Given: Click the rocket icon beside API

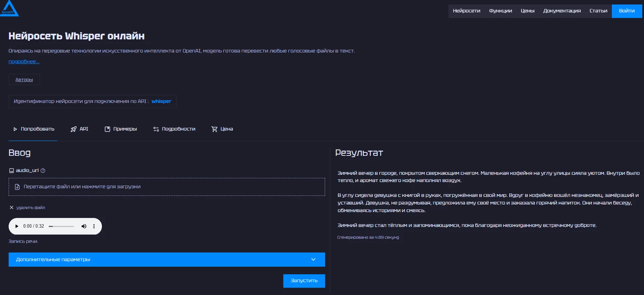Looking at the screenshot, I should 74,129.
